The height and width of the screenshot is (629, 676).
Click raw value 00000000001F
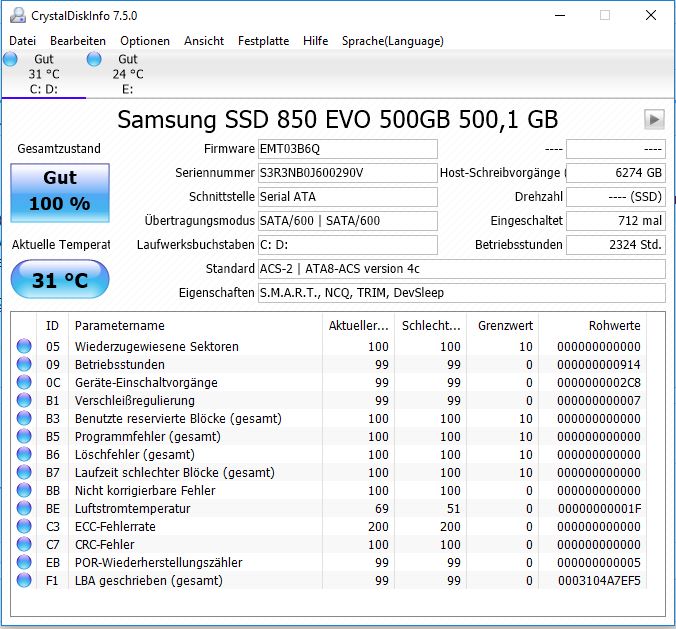tap(599, 509)
